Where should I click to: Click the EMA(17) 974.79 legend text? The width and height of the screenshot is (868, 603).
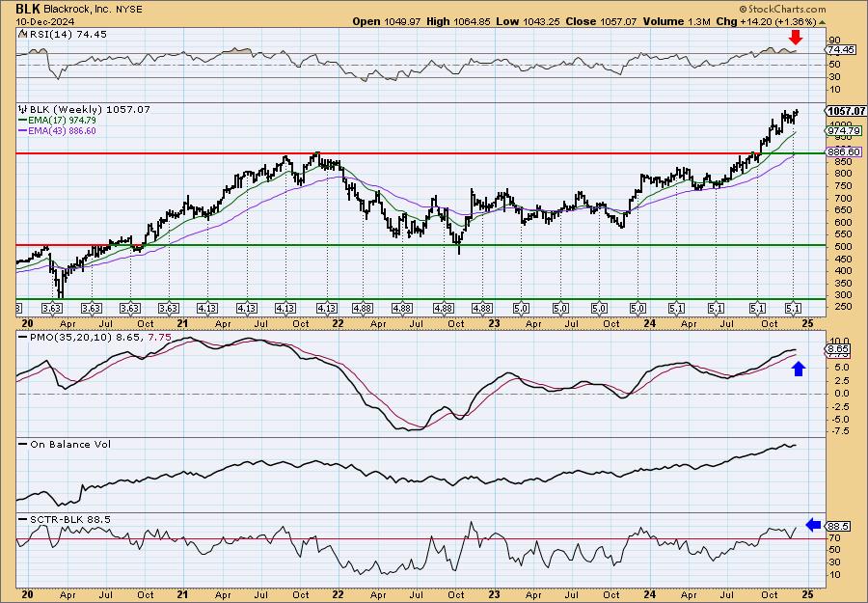tap(62, 121)
